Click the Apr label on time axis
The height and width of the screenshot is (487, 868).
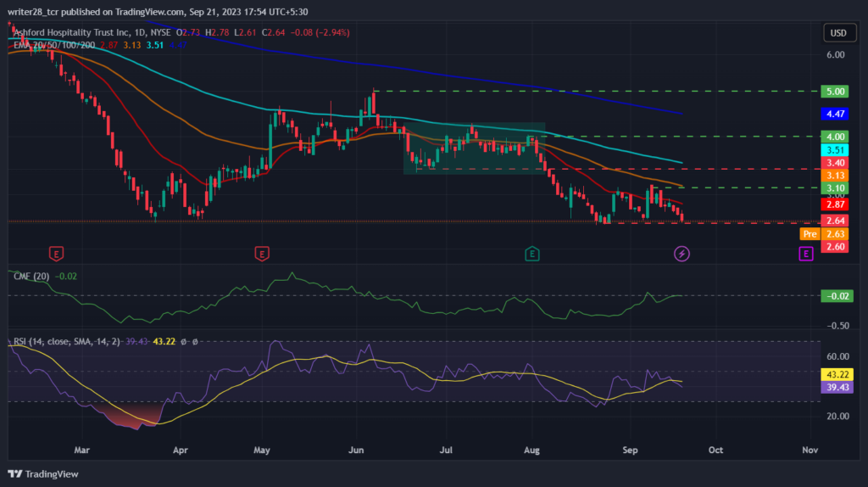coord(181,450)
